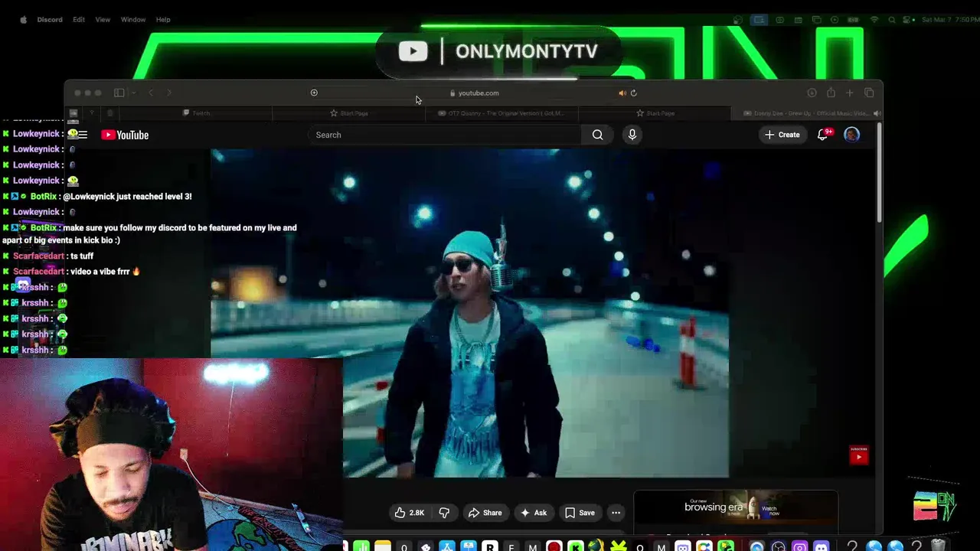Click the red Subscribe watermark on video
Viewport: 980px width, 551px height.
pyautogui.click(x=859, y=455)
